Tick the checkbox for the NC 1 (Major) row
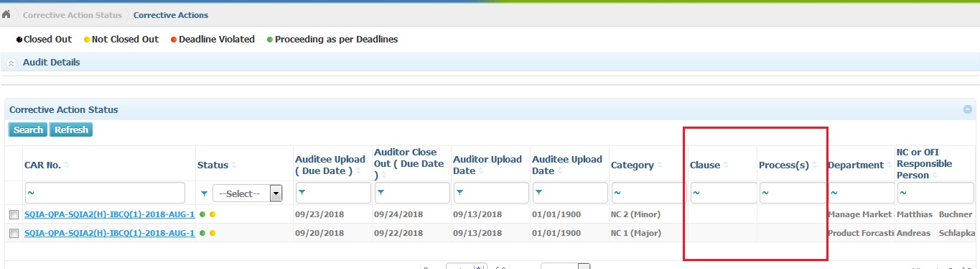980x269 pixels. tap(14, 233)
